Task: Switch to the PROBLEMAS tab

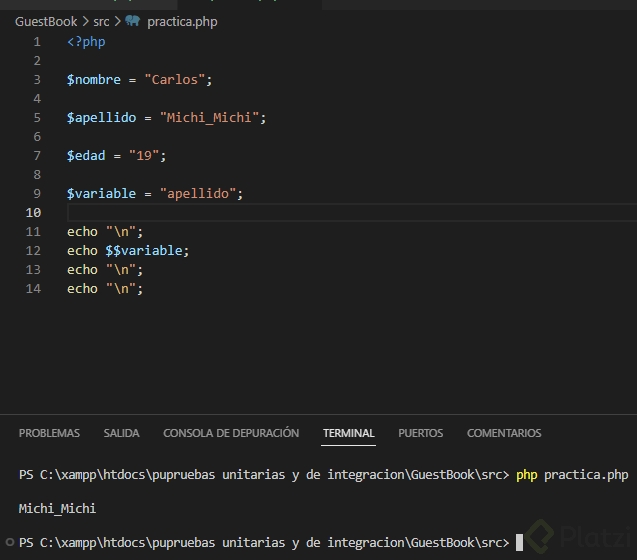Action: [x=49, y=433]
